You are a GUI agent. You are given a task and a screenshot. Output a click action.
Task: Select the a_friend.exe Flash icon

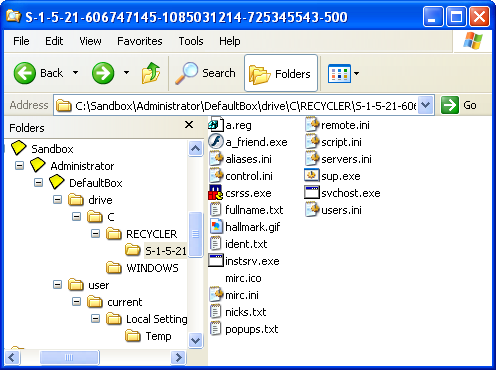coord(215,142)
